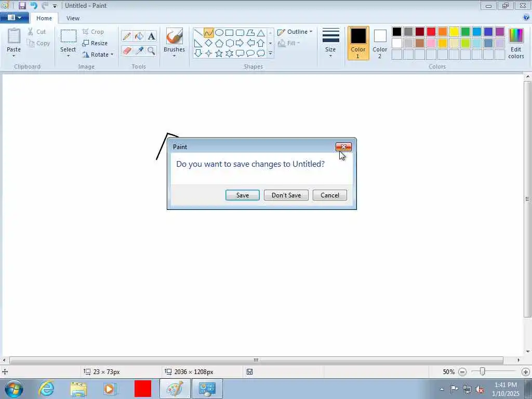Switch to the Home ribbon tab

coord(44,18)
